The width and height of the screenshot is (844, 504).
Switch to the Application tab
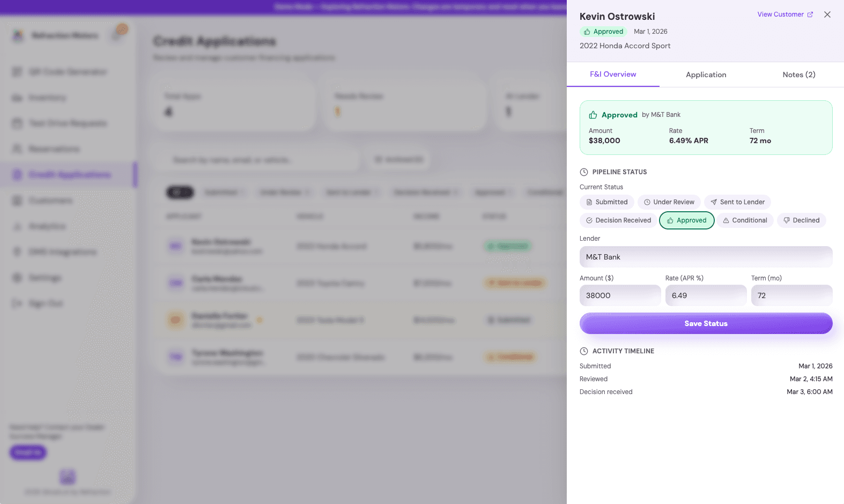coord(706,75)
